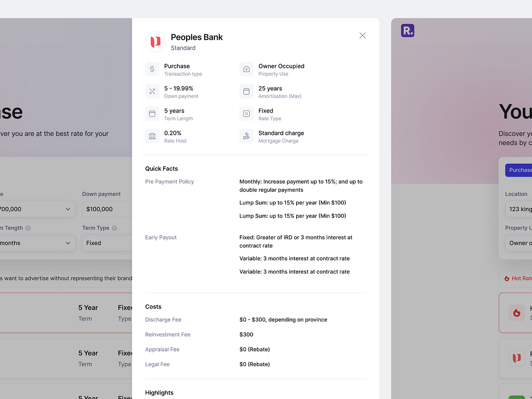Viewport: 532px width, 399px height.
Task: Close the Peoples Bank details panel
Action: (363, 35)
